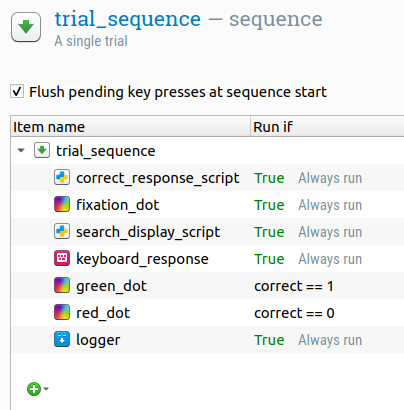
Task: Click the Run if column header
Action: (x=327, y=127)
